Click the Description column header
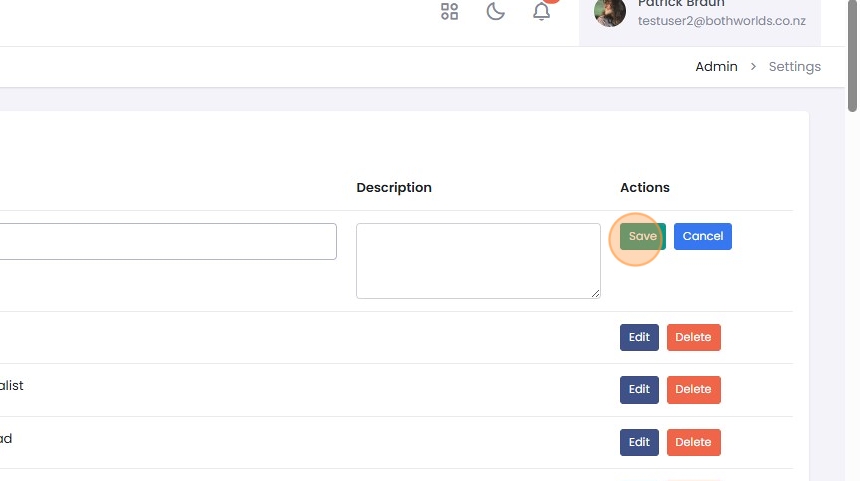 click(x=394, y=188)
